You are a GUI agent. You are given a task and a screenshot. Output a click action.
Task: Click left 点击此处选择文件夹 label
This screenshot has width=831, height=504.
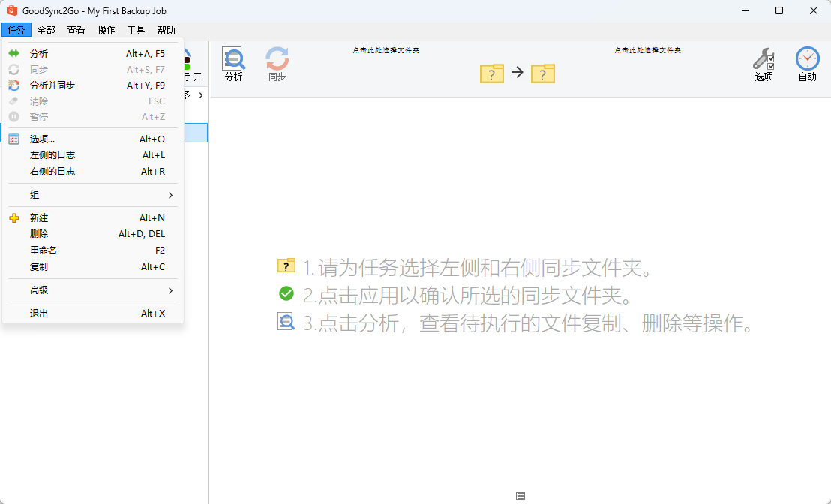click(385, 50)
